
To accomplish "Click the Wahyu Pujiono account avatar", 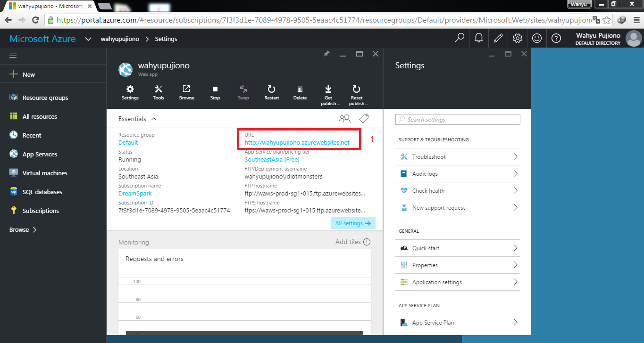I will (633, 39).
